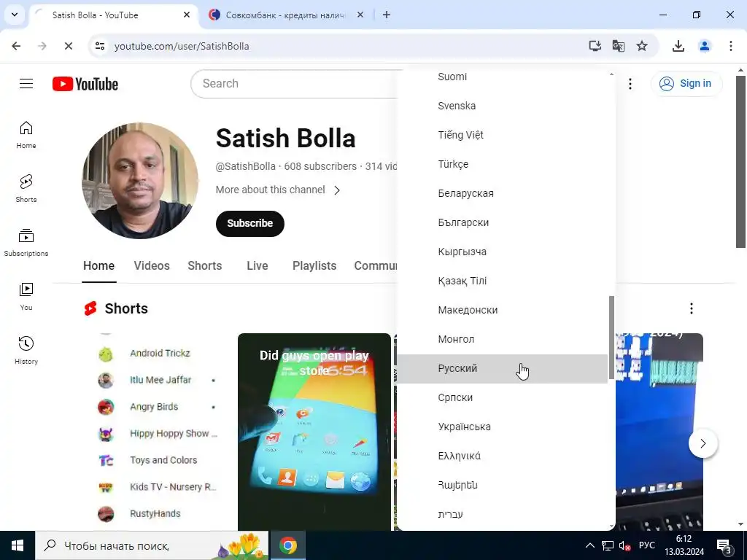Choose Svenska language
Viewport: 747px width, 560px height.
(502, 106)
